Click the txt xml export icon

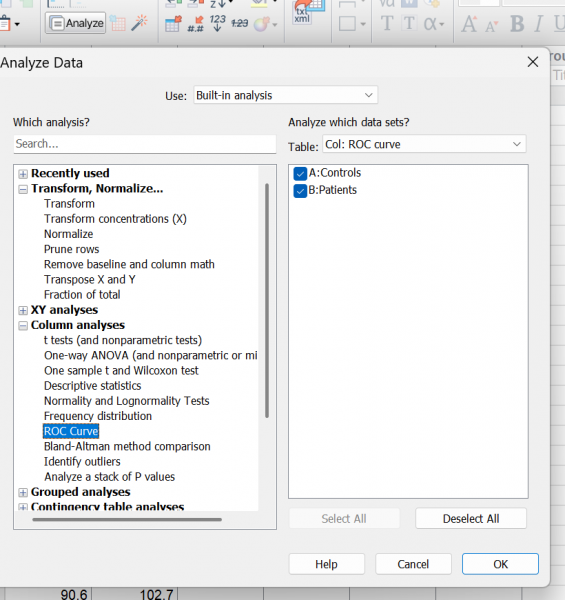[308, 12]
